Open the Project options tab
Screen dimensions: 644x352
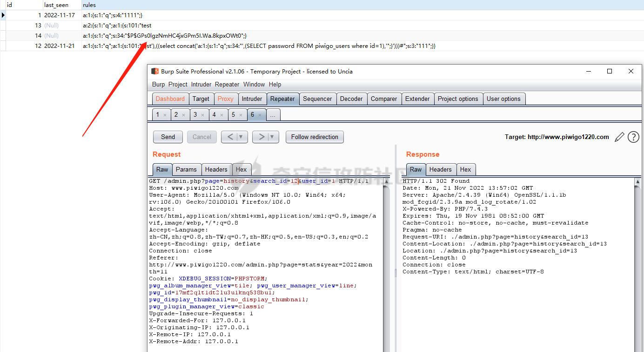(x=458, y=99)
